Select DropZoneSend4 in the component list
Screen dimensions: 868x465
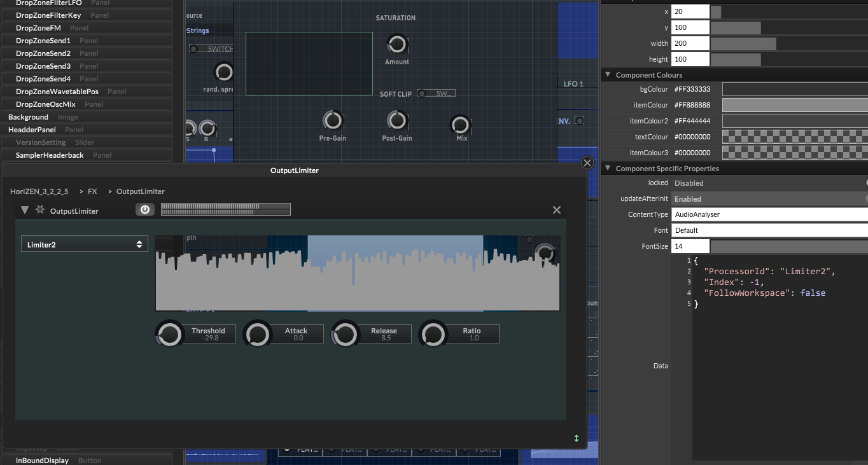[x=87, y=79]
